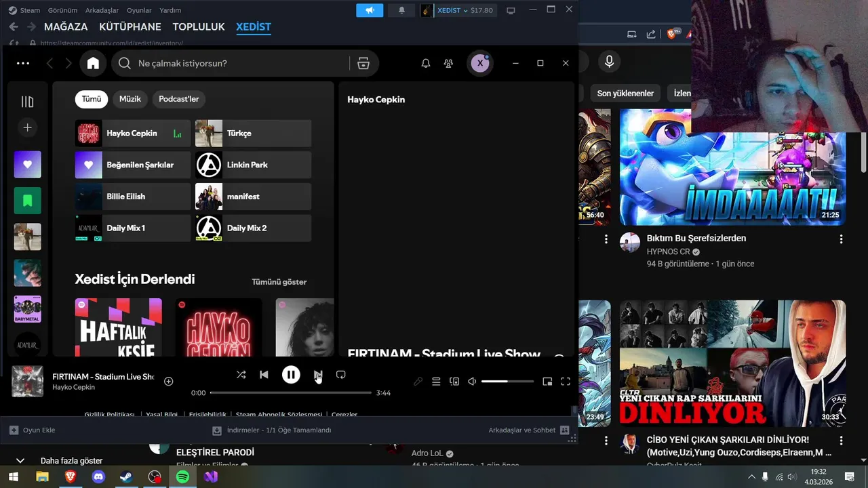This screenshot has height=488, width=868.
Task: Open Daily Mix 1 tile
Action: pyautogui.click(x=133, y=228)
